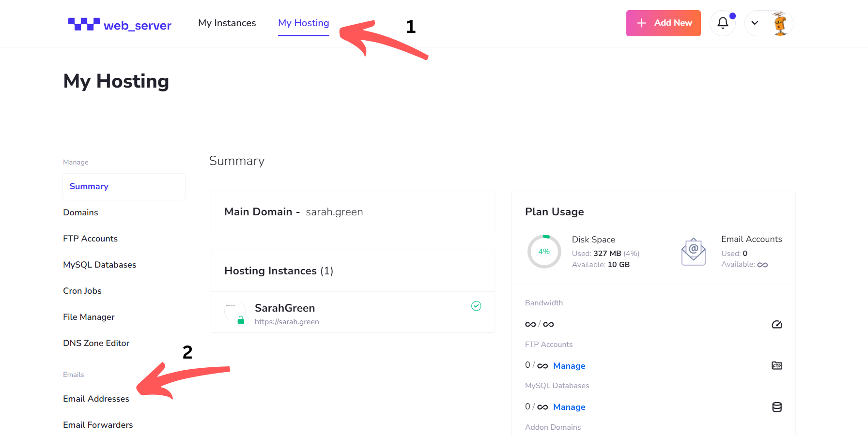Click the email envelope icon in Plan Usage

pos(694,252)
